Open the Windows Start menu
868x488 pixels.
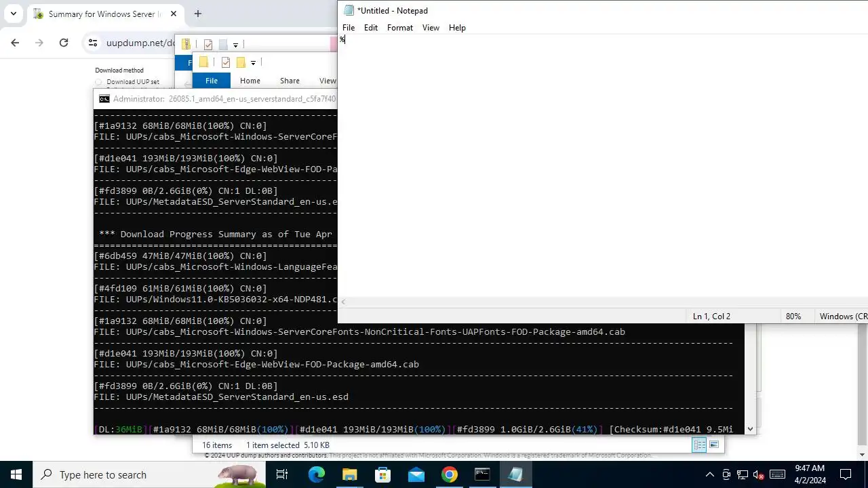tap(16, 474)
